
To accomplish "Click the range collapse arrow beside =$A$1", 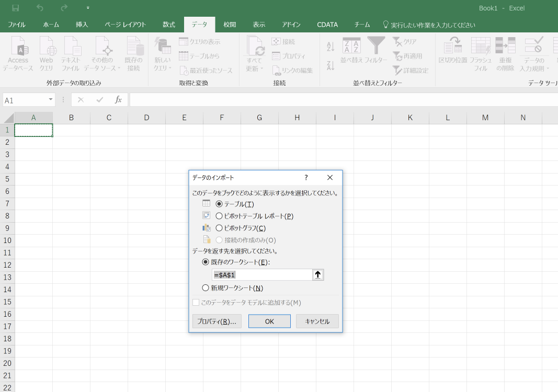I will (x=317, y=274).
